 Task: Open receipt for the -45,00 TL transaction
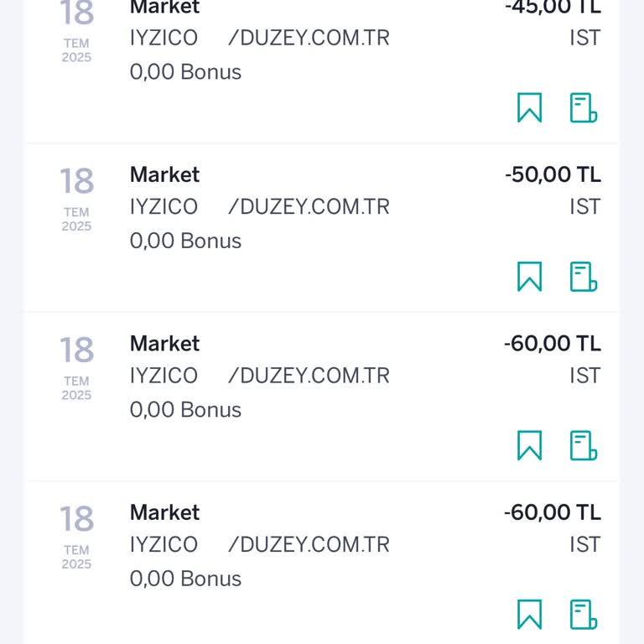pyautogui.click(x=583, y=108)
